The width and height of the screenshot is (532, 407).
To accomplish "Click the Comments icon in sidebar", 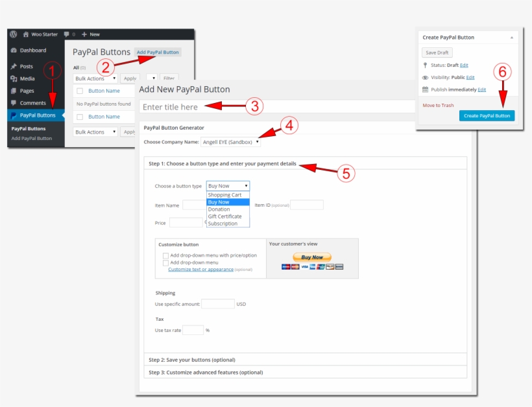I will pos(14,102).
